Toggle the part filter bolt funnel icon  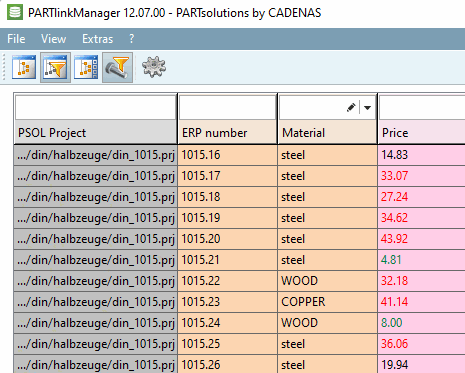pyautogui.click(x=117, y=67)
